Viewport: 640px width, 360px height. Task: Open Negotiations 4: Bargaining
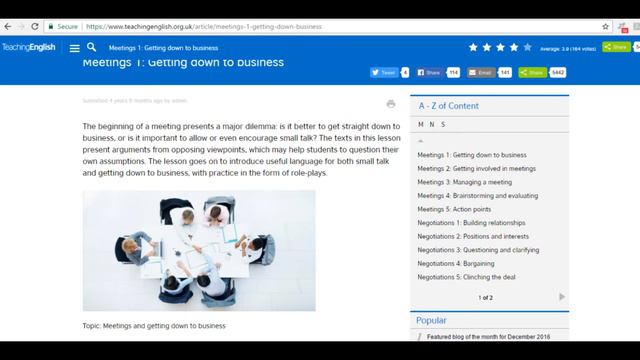[x=456, y=264]
